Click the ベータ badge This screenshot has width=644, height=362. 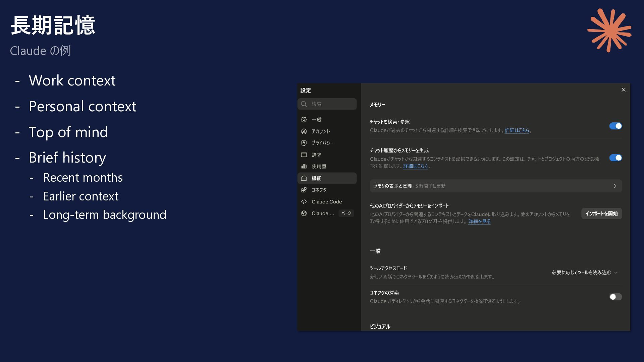click(x=346, y=213)
